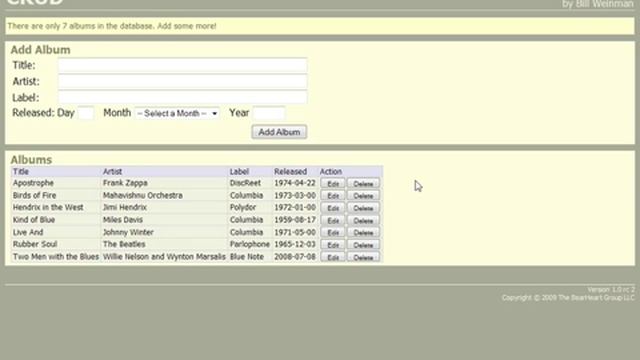Select the Apostrophe title cell
The height and width of the screenshot is (360, 640).
point(33,183)
